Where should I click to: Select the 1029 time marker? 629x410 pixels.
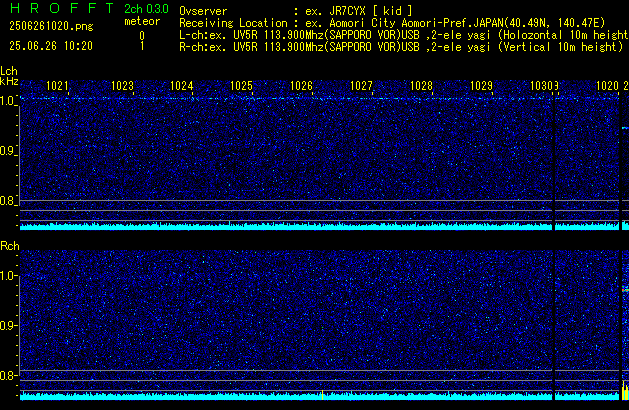tap(481, 86)
